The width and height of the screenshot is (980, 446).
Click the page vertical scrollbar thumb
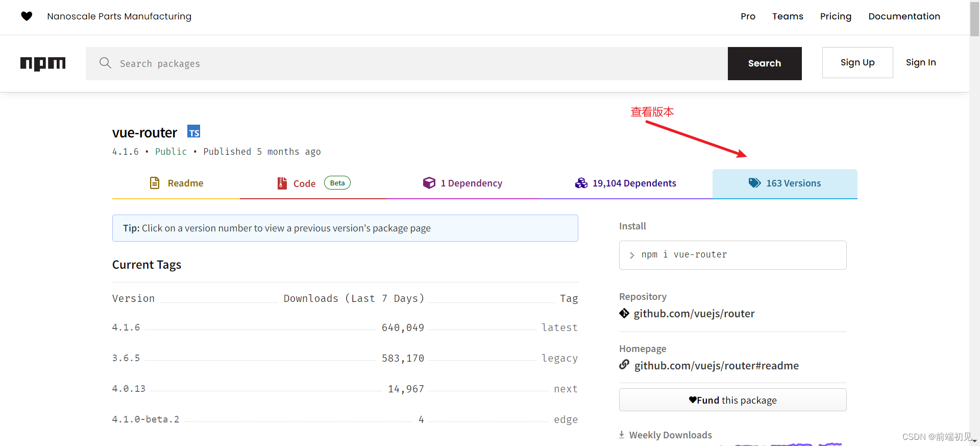pos(974,18)
